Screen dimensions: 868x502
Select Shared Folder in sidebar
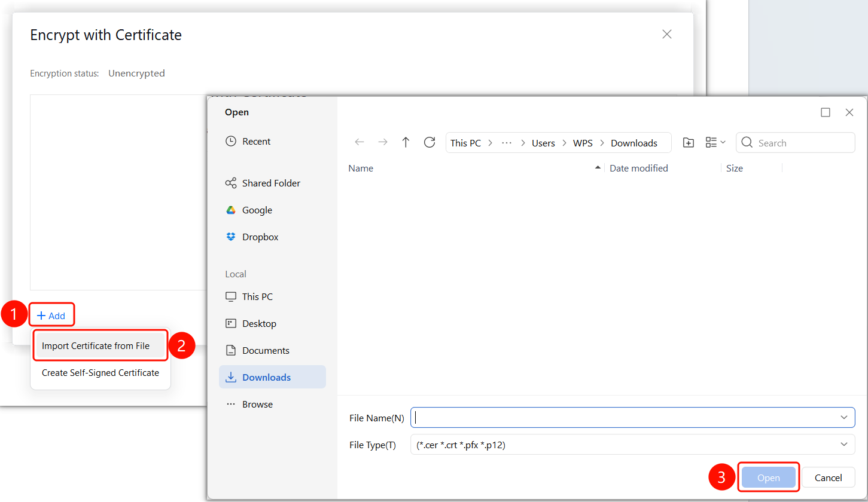coord(272,183)
